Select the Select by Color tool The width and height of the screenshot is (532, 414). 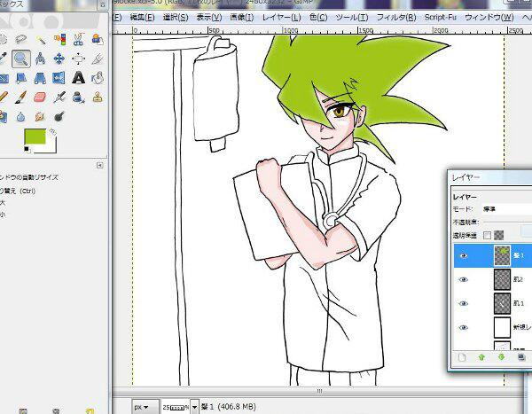coord(59,40)
